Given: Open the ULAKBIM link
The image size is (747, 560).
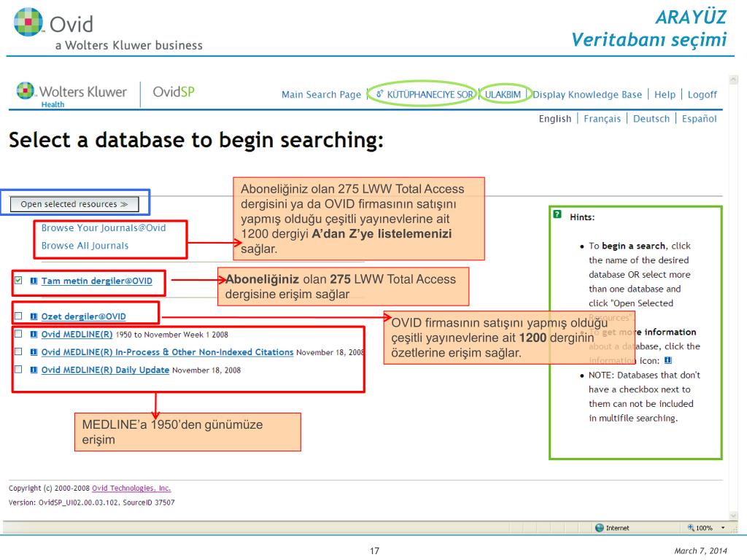Looking at the screenshot, I should [x=503, y=94].
